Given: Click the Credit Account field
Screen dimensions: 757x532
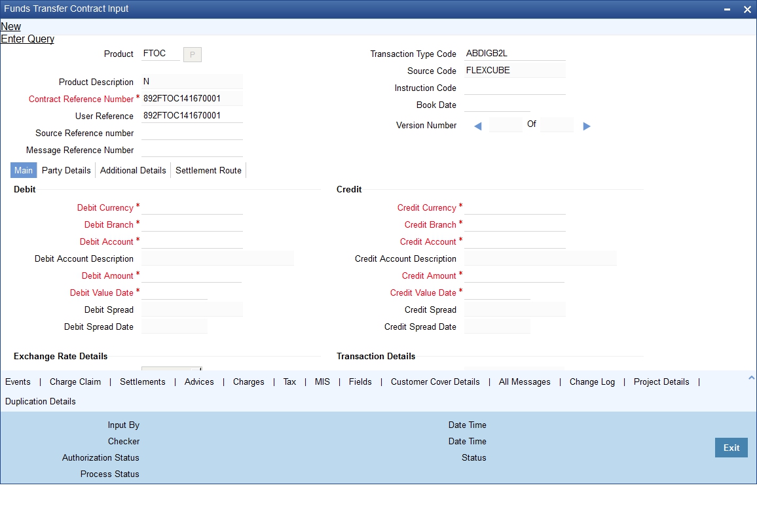Looking at the screenshot, I should pos(515,241).
